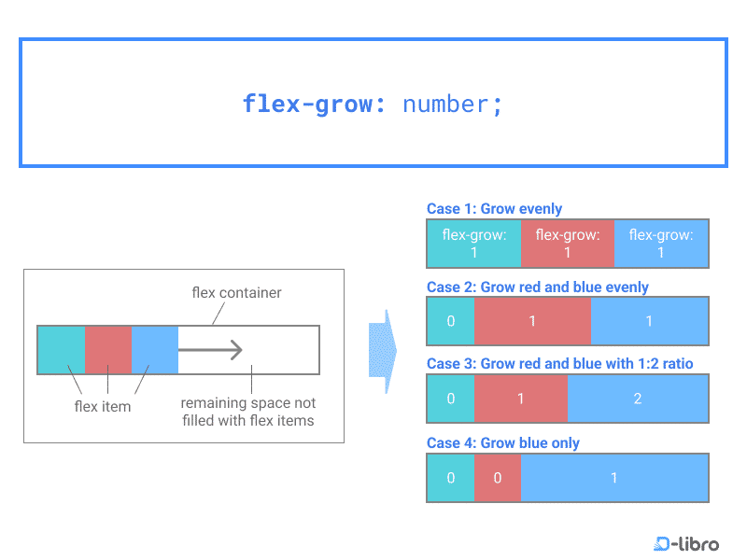Click the blue '2' box in Case 3
Viewport: 747px width, 560px height.
click(x=638, y=399)
